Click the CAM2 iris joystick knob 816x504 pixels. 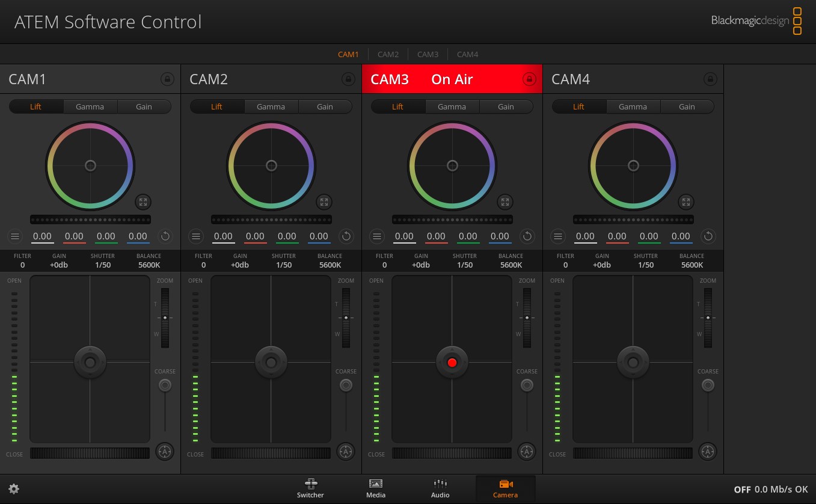(271, 362)
